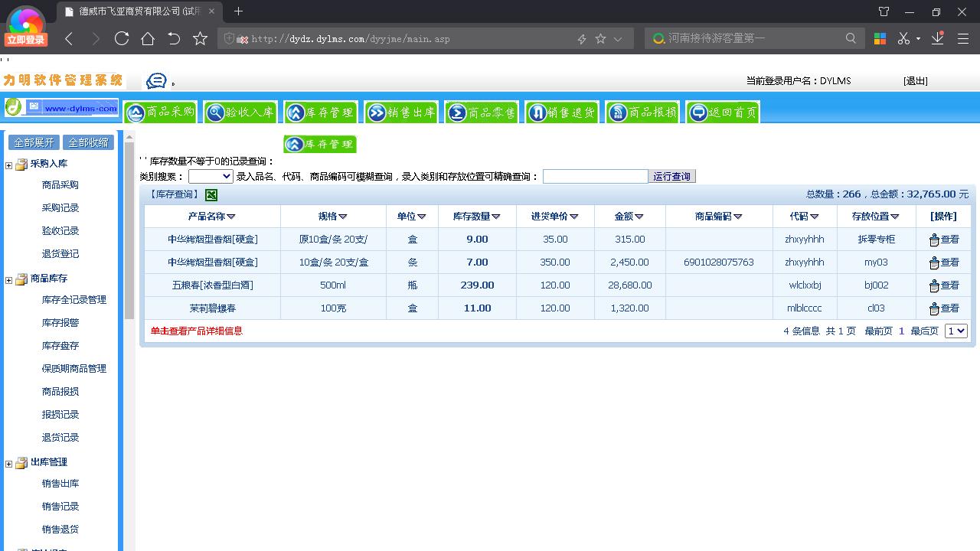The image size is (980, 551).
Task: Expand the 商品库存 tree node
Action: (9, 280)
